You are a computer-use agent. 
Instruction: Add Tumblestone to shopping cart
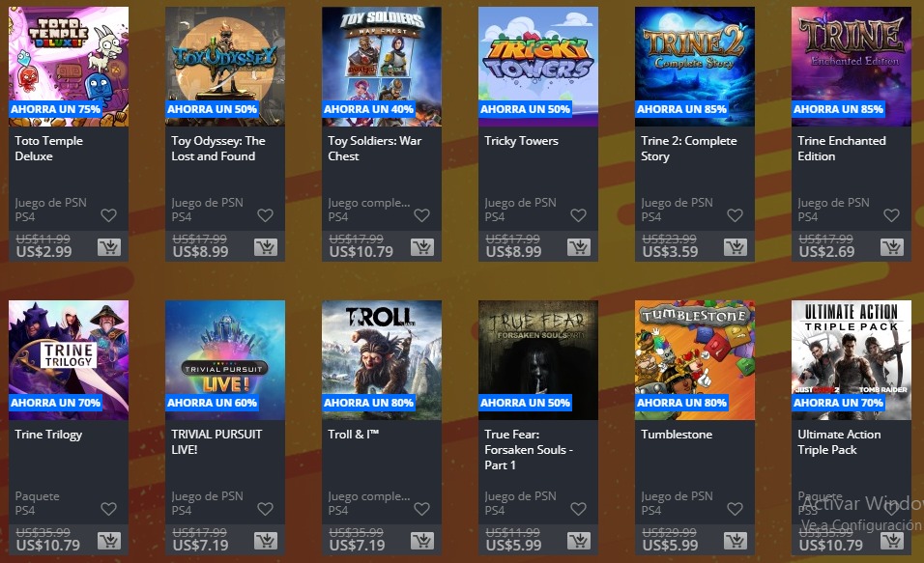(x=736, y=541)
